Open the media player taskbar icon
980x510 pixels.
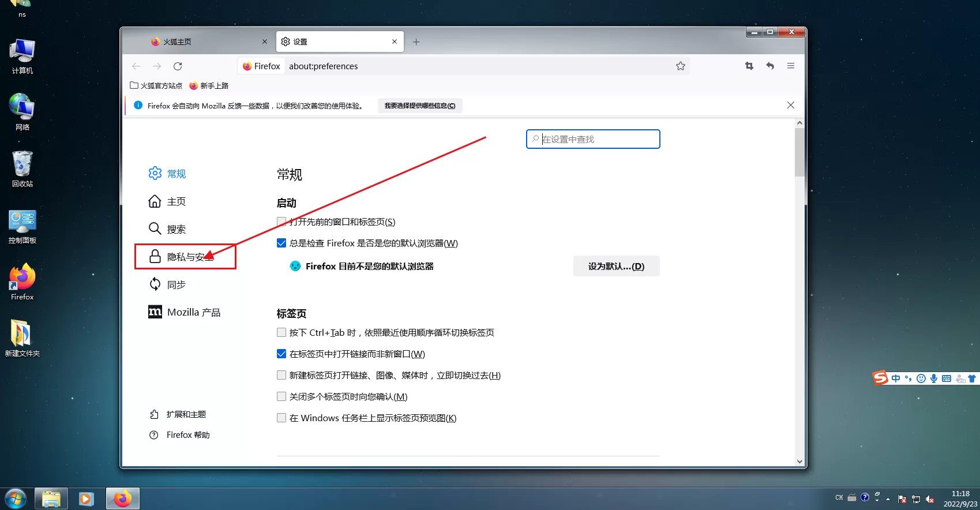pos(87,498)
